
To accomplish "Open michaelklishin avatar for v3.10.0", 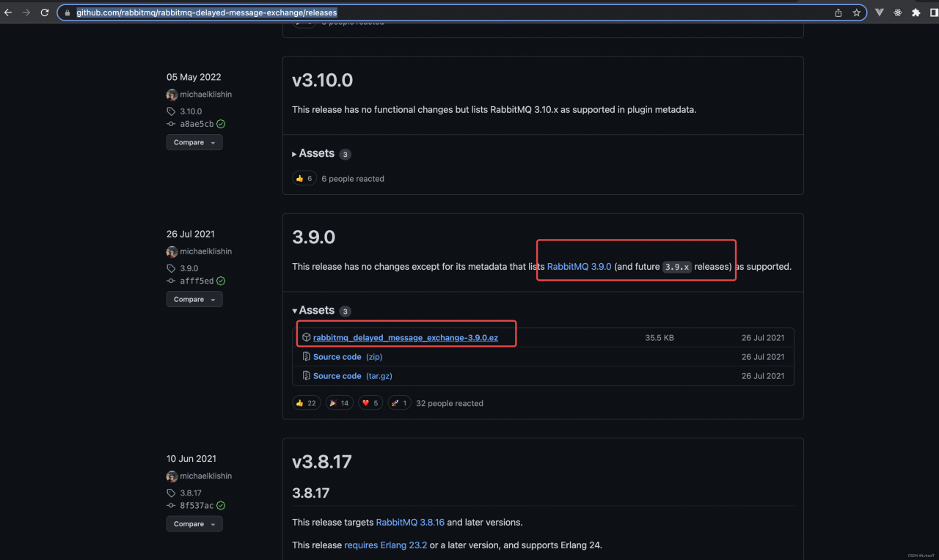I will [x=172, y=95].
